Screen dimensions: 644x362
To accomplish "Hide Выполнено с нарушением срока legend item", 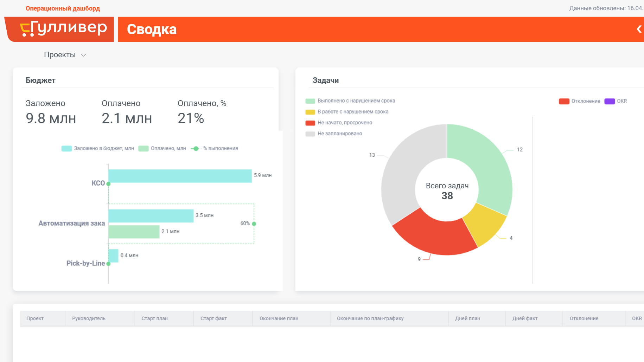I will [350, 101].
